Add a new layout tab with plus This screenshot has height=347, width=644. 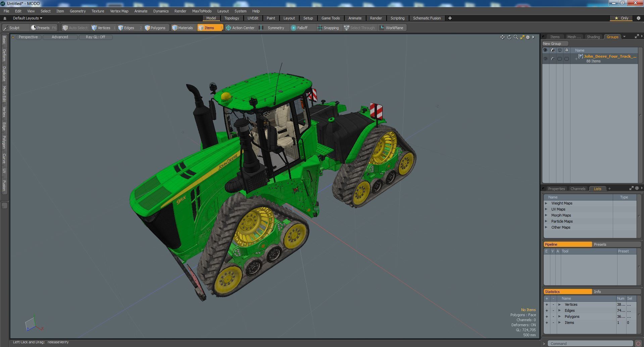coord(450,18)
